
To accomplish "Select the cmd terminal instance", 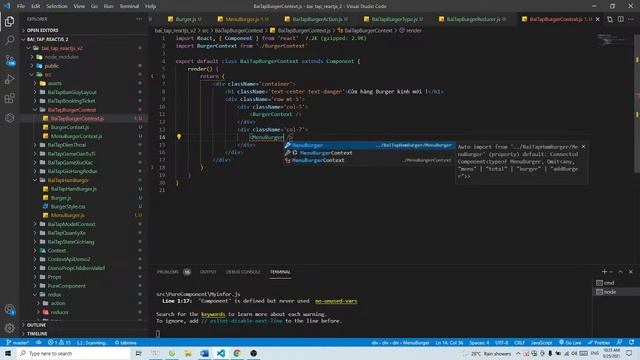I will pyautogui.click(x=616, y=283).
